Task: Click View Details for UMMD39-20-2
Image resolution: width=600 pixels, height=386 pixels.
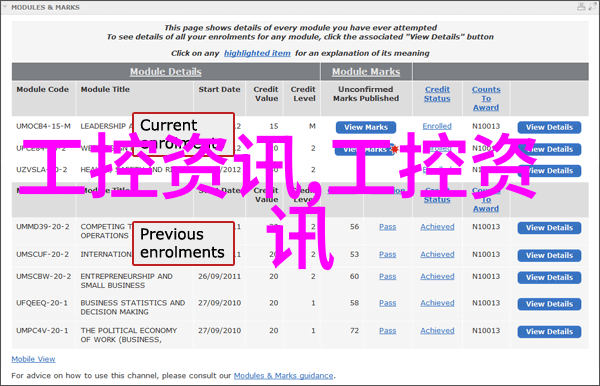Action: pos(549,228)
